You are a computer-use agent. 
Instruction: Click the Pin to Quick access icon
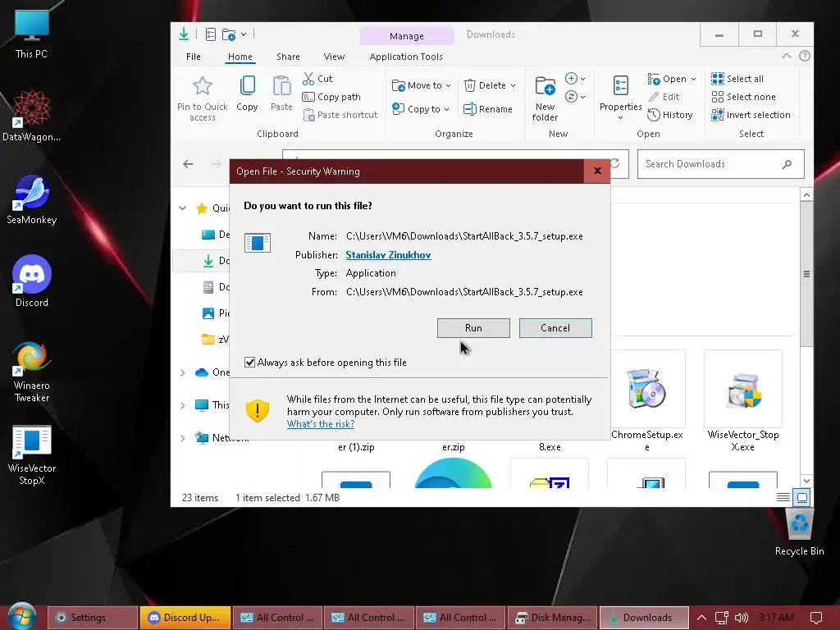[x=203, y=85]
